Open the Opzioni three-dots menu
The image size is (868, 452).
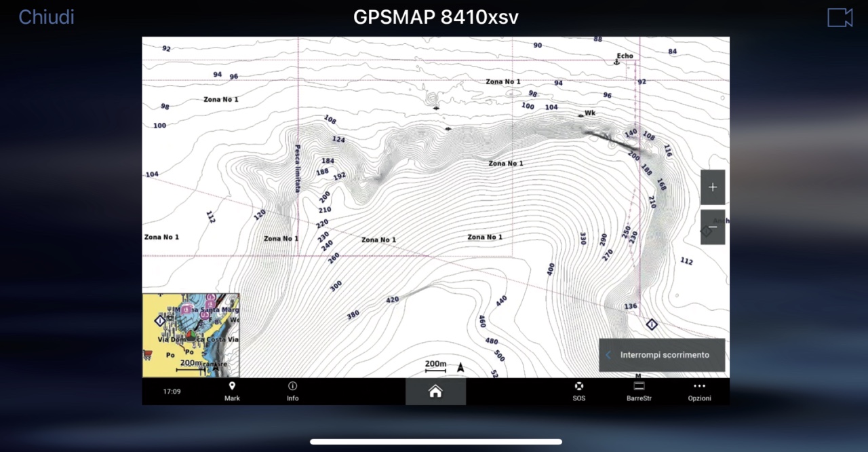pos(699,386)
